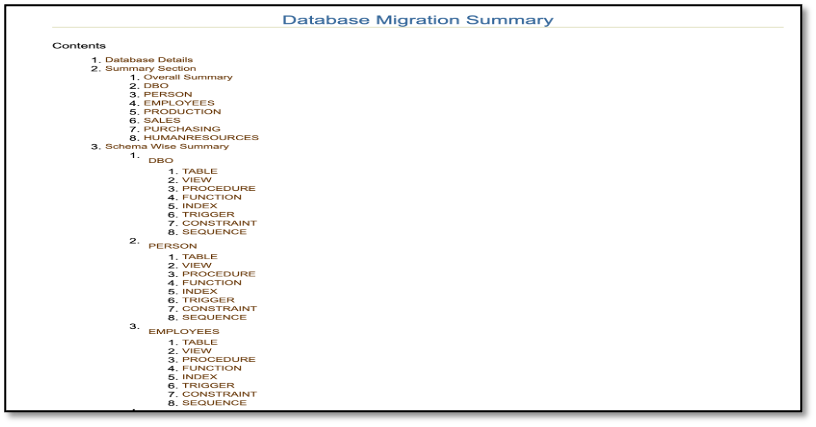Open PROCEDURE link under DBO schema
Image resolution: width=816 pixels, height=427 pixels.
[219, 189]
